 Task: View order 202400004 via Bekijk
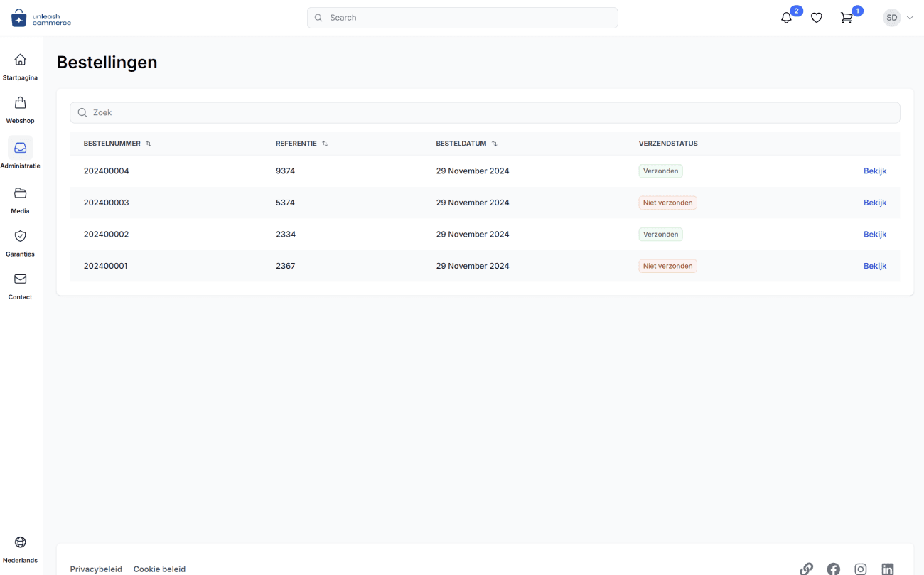[x=875, y=171]
